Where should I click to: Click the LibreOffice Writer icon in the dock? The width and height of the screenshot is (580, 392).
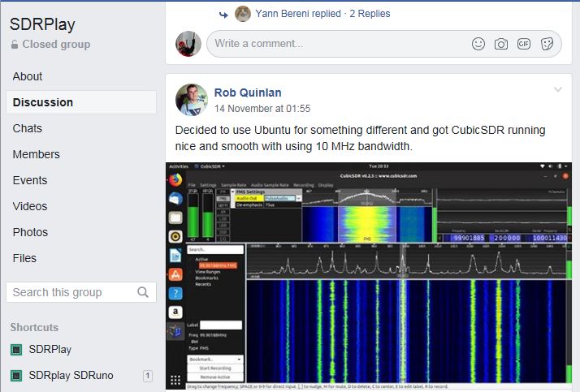(175, 256)
